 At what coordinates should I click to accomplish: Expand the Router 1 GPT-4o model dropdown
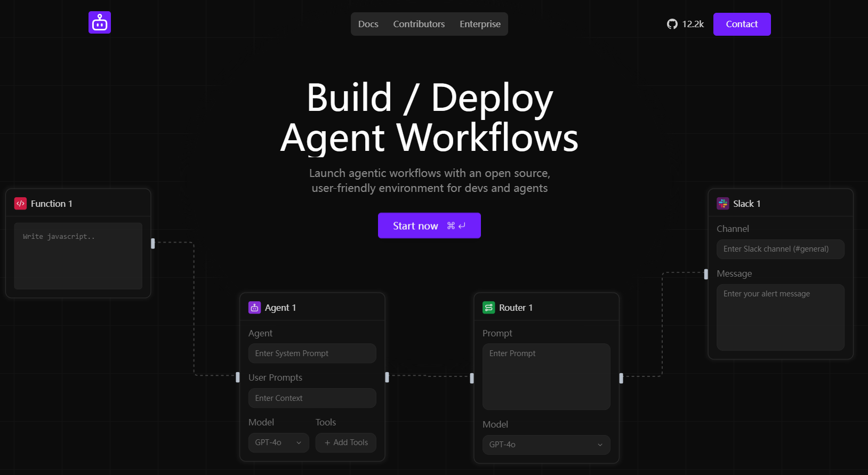point(546,445)
